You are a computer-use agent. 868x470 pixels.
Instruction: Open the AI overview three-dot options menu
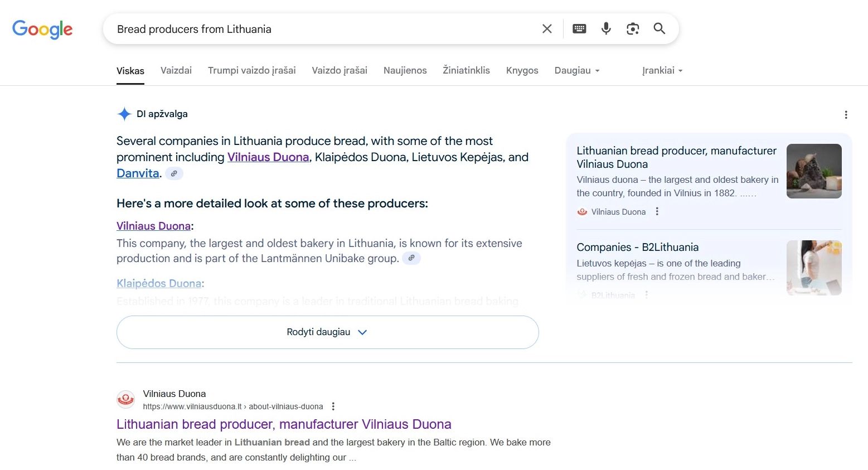tap(846, 115)
